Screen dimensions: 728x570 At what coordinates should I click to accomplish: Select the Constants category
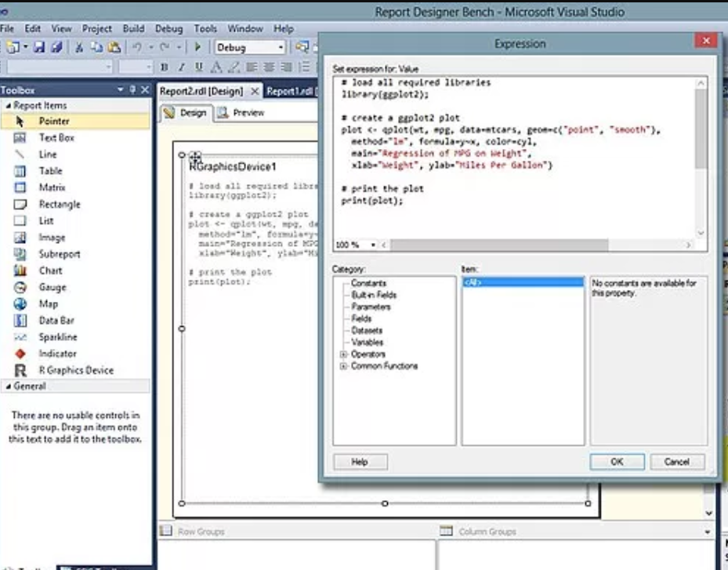(x=368, y=283)
